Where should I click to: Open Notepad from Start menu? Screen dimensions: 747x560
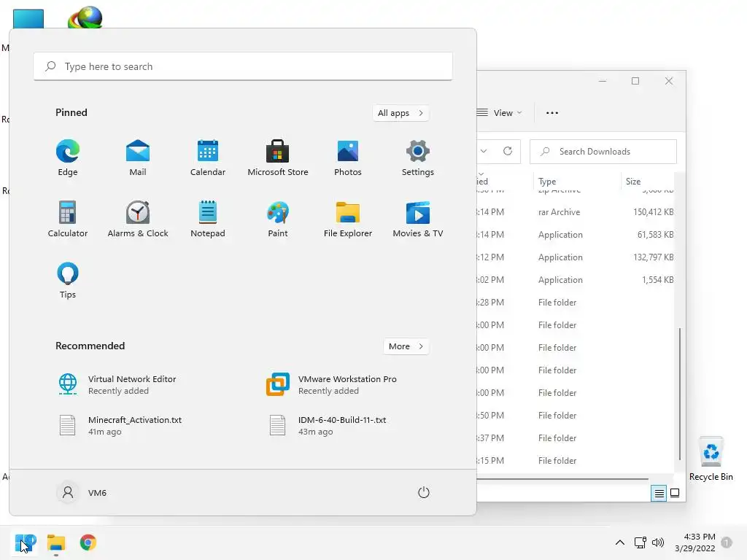[208, 219]
